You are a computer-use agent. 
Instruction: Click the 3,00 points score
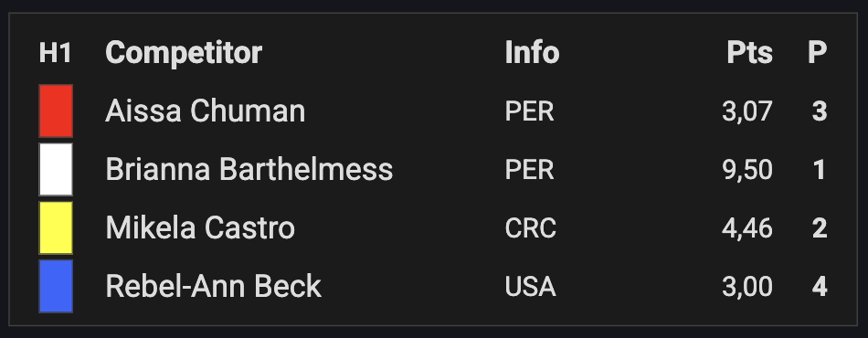(x=747, y=287)
